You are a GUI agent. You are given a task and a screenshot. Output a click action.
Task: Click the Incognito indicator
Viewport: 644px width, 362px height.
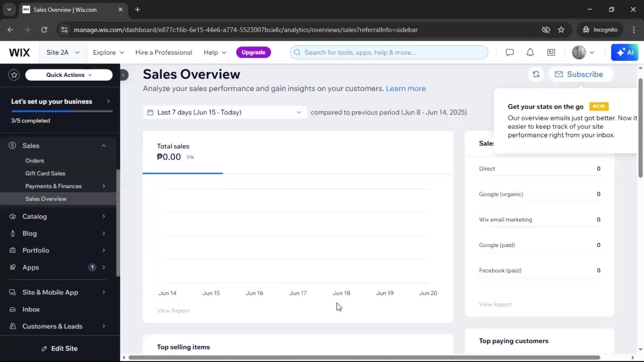click(x=600, y=30)
